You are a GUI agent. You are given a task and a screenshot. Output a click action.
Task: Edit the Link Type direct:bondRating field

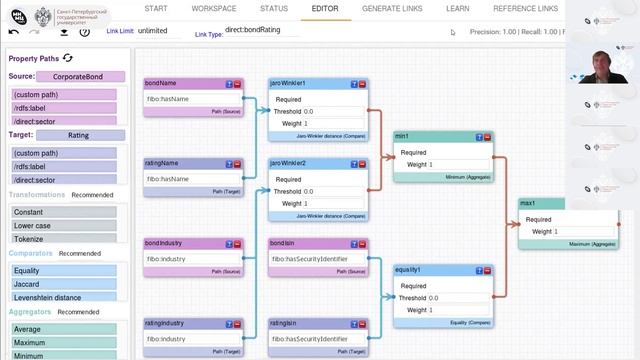(x=261, y=30)
